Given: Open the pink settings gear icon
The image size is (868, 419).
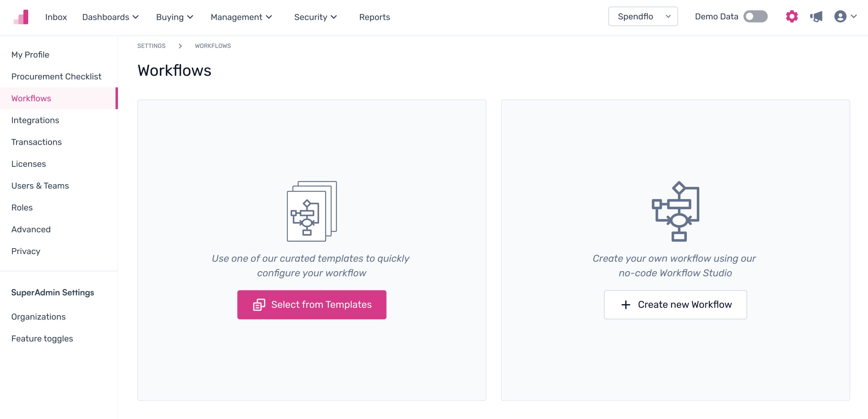Looking at the screenshot, I should 792,17.
